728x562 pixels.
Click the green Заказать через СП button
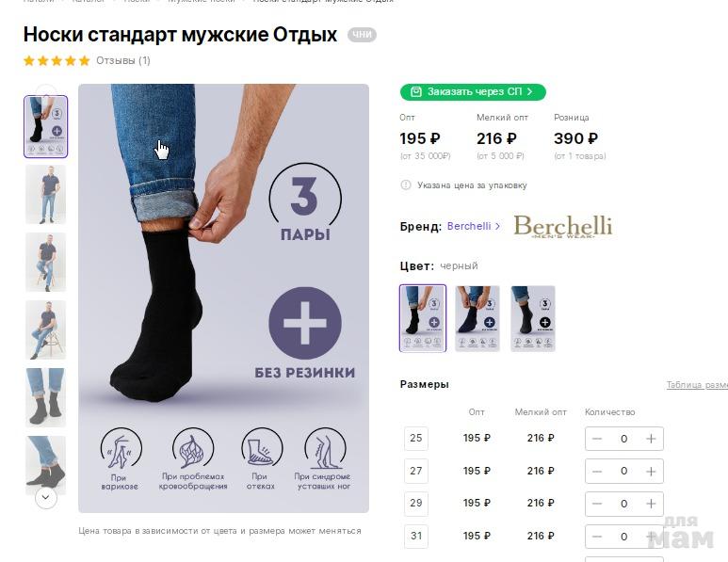pos(473,92)
